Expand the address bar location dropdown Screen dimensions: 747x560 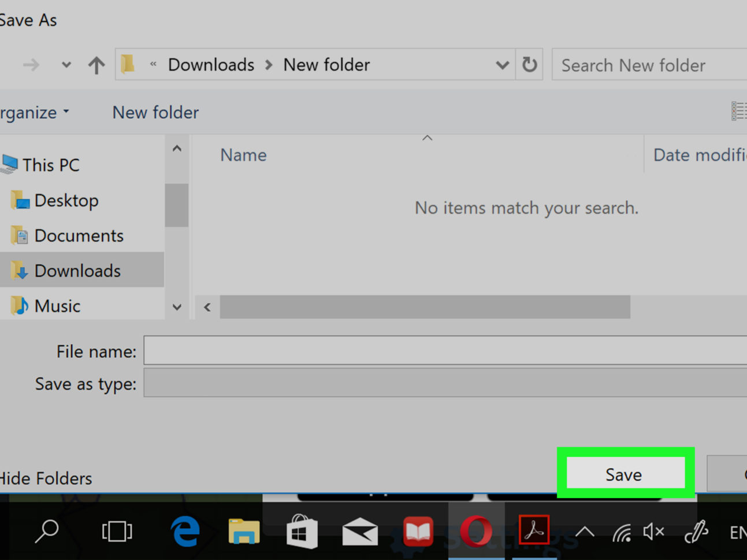click(x=502, y=65)
